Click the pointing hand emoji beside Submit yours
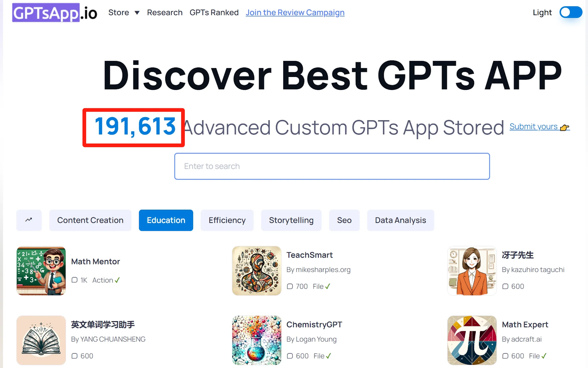Screen dimensions: 588x368 tap(564, 127)
